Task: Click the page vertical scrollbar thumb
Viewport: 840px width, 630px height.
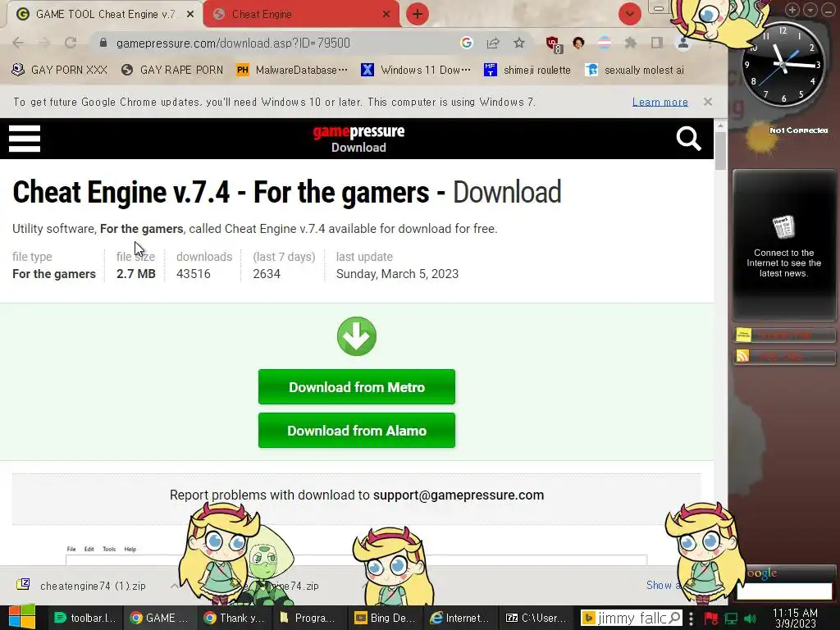Action: tap(720, 151)
